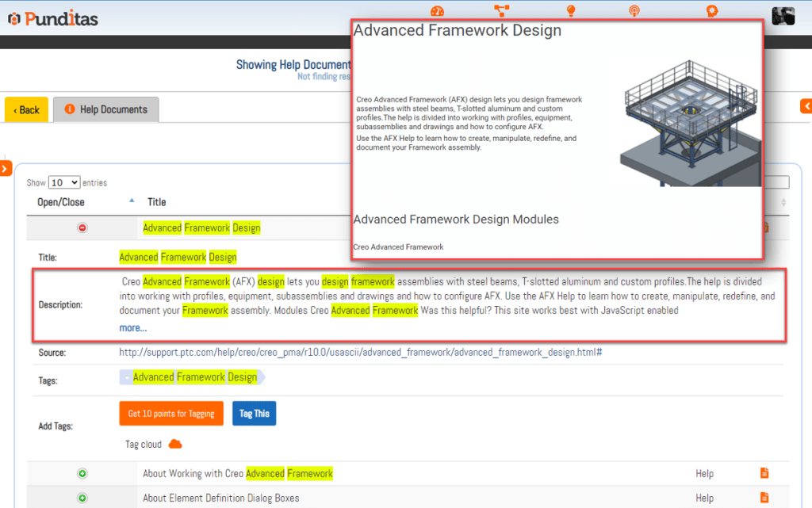Viewport: 812px width, 508px height.
Task: Click the more... link in Description
Action: point(132,327)
